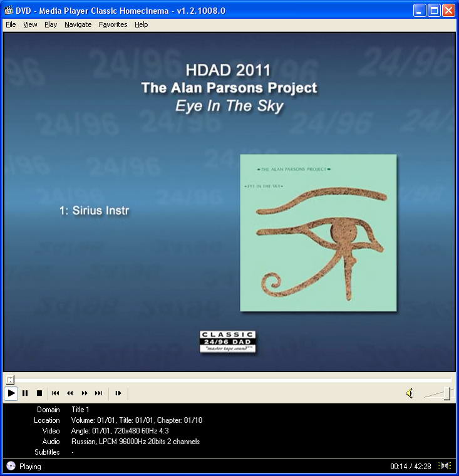459x476 pixels.
Task: Open the Navigate menu
Action: [78, 24]
